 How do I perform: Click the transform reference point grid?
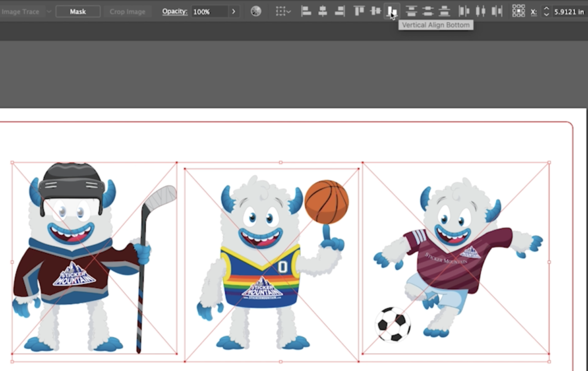(x=519, y=11)
